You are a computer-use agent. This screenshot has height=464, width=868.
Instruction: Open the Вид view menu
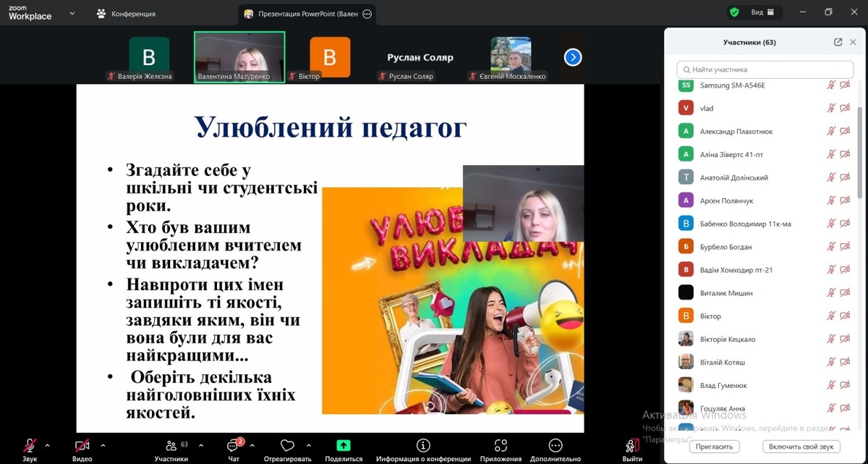762,12
